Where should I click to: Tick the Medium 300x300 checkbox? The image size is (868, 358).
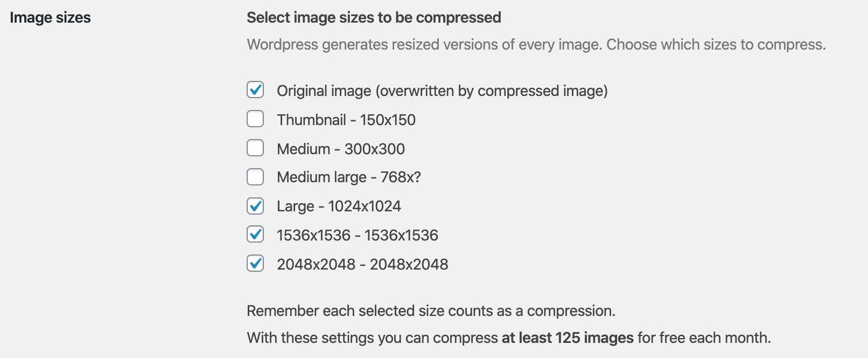(x=255, y=148)
